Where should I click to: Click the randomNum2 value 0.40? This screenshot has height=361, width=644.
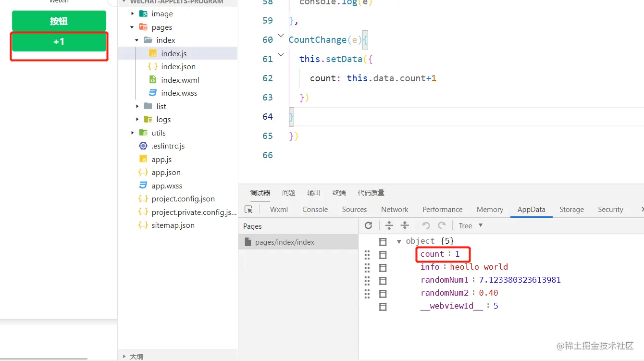point(488,293)
